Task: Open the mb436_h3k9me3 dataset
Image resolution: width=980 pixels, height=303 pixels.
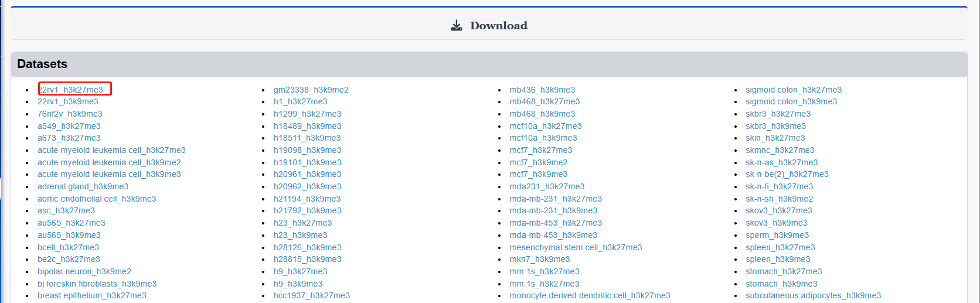Action: pyautogui.click(x=542, y=90)
